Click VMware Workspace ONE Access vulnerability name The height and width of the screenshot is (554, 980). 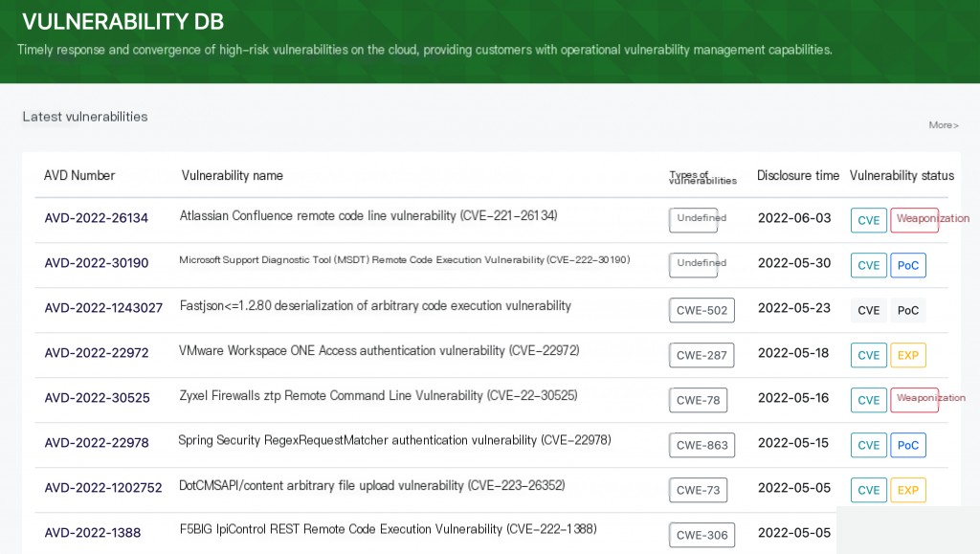coord(379,350)
